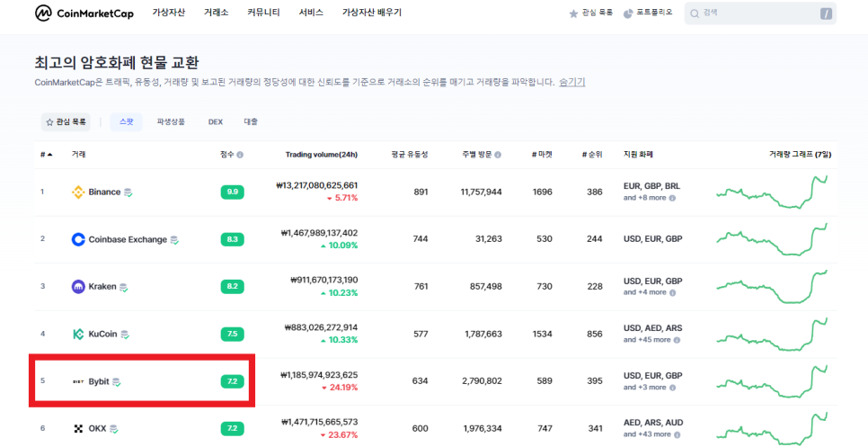This screenshot has height=447, width=868.
Task: Click the 8.3 score badge
Action: (233, 240)
